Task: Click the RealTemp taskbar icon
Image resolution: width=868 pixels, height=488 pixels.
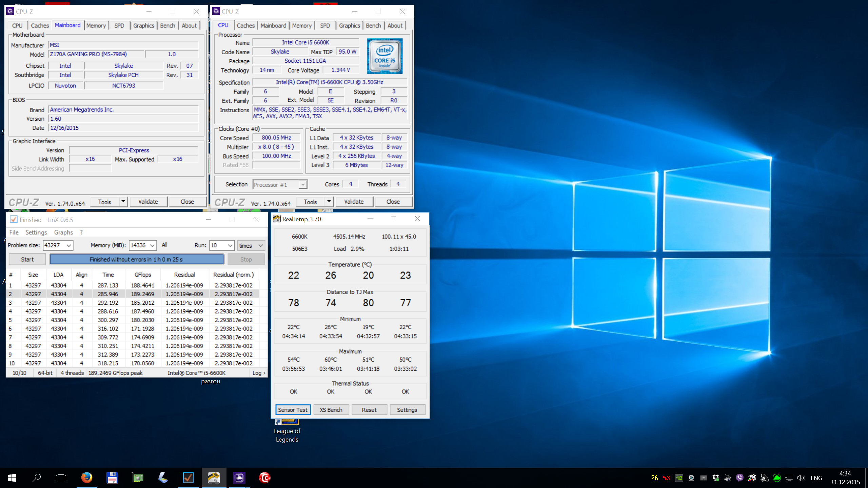Action: click(x=214, y=478)
